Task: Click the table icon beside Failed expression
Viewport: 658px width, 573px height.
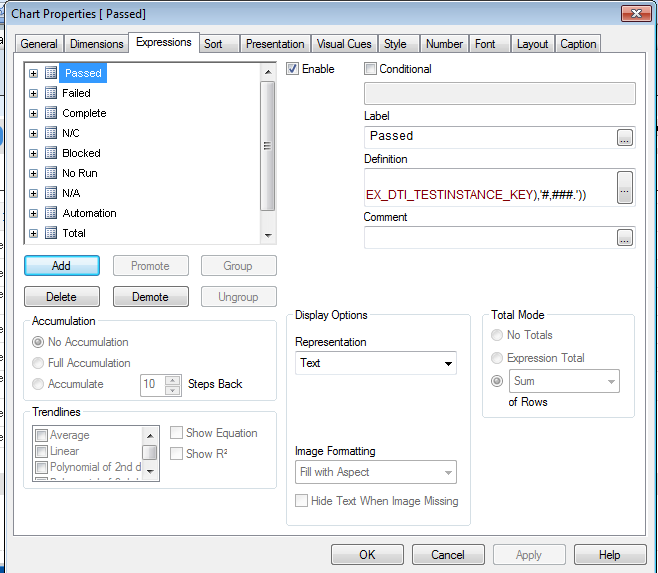Action: point(51,93)
